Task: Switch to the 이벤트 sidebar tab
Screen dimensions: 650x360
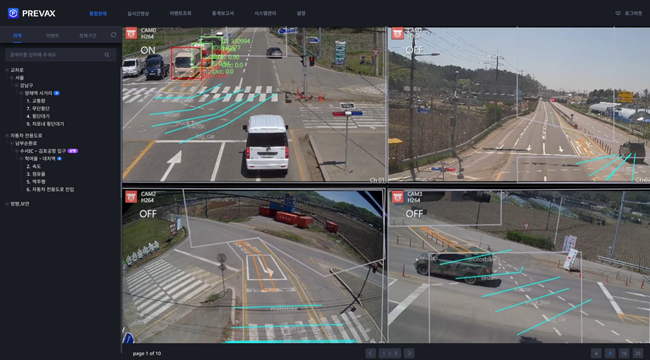Action: tap(52, 36)
